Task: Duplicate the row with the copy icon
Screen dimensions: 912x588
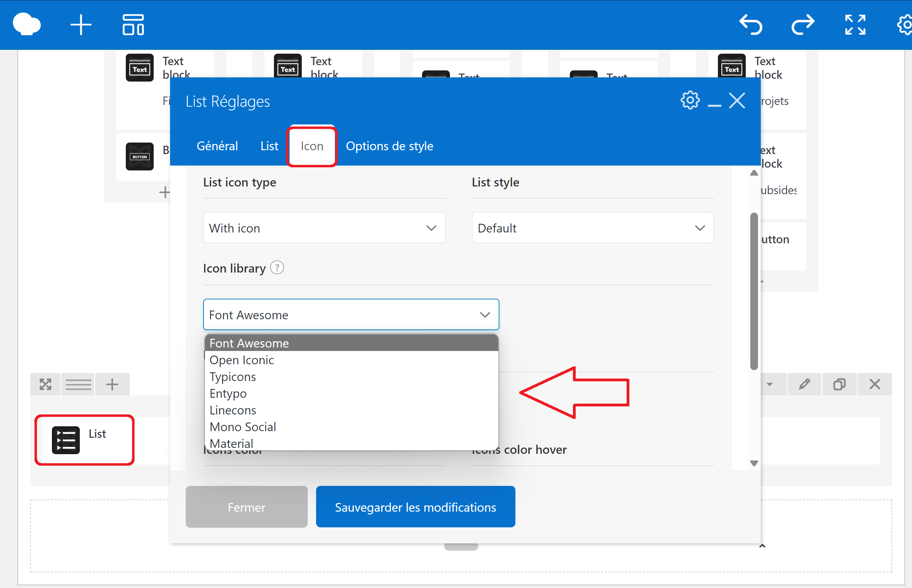Action: click(839, 384)
